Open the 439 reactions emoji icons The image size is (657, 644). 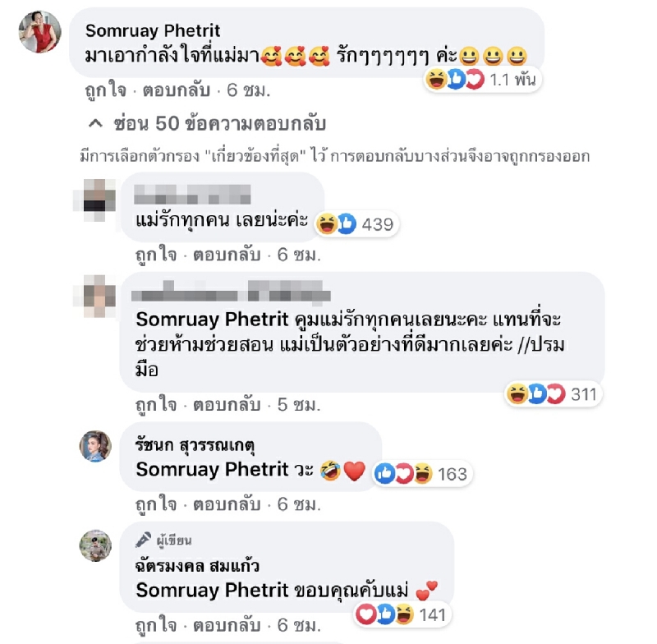(336, 223)
